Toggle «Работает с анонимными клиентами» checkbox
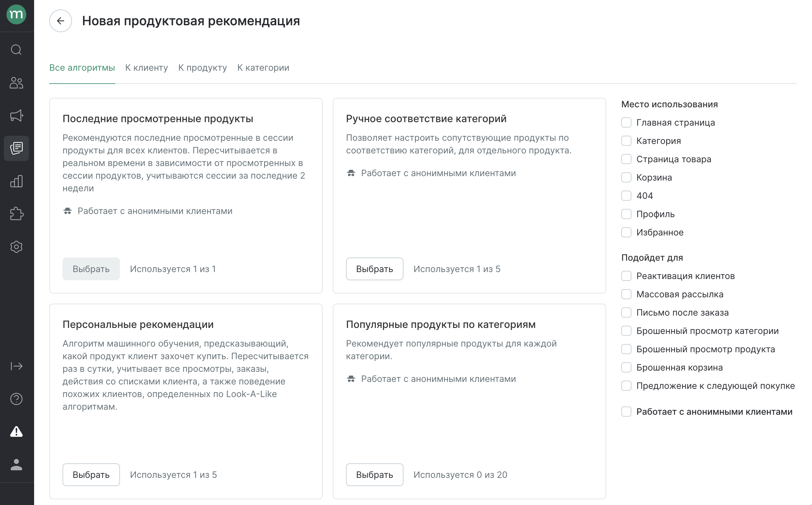The height and width of the screenshot is (505, 812). [x=626, y=412]
